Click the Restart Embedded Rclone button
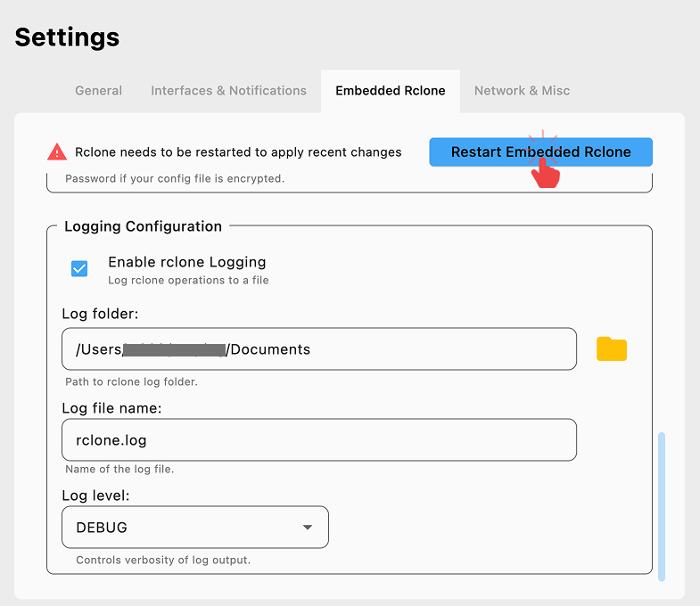700x606 pixels. point(540,152)
